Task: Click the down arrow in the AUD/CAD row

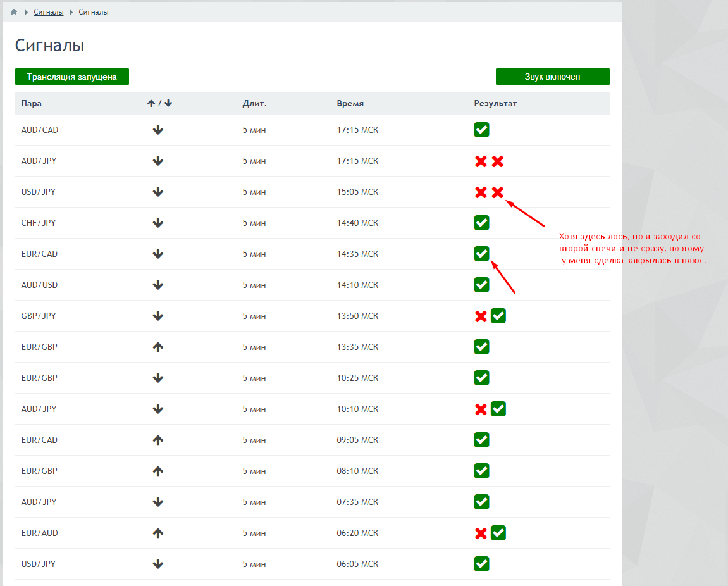Action: pos(158,130)
